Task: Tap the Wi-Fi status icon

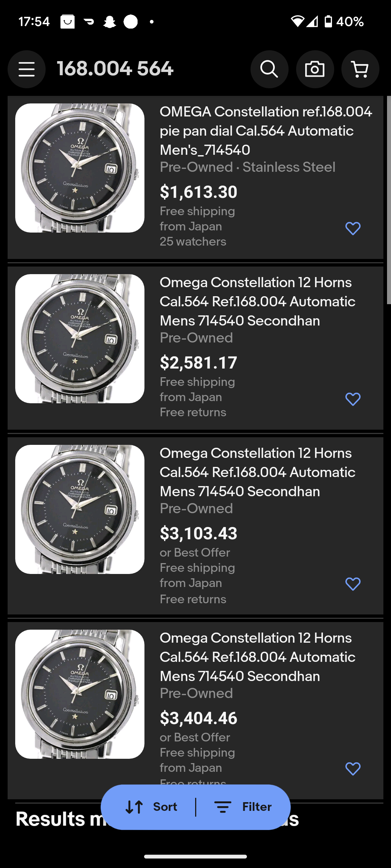Action: tap(297, 22)
